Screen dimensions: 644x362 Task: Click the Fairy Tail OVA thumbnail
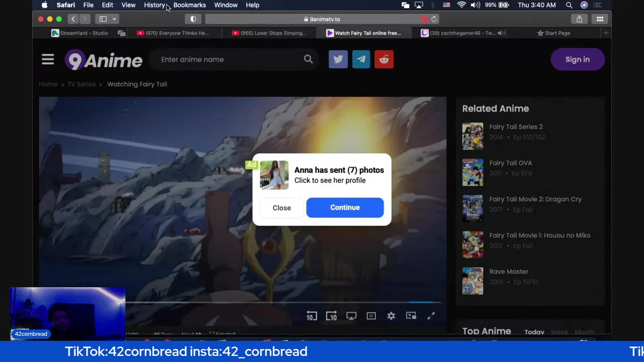click(472, 172)
